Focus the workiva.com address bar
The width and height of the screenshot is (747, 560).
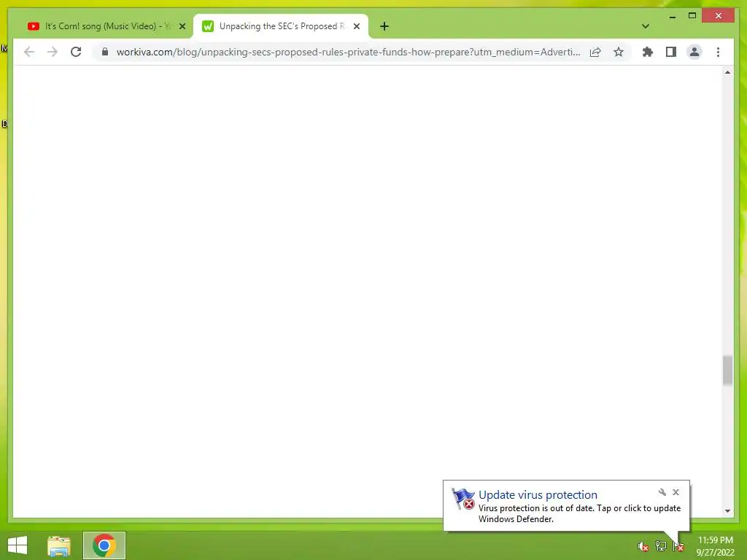pyautogui.click(x=348, y=52)
